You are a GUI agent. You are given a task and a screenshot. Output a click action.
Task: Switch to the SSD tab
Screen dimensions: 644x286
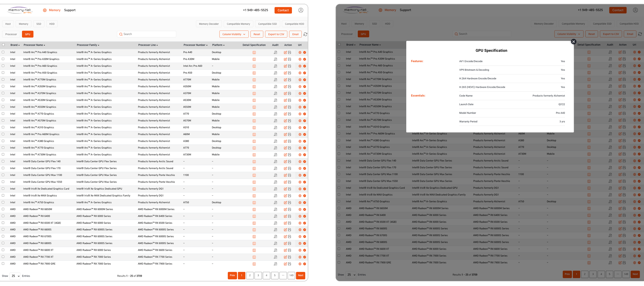coord(39,24)
